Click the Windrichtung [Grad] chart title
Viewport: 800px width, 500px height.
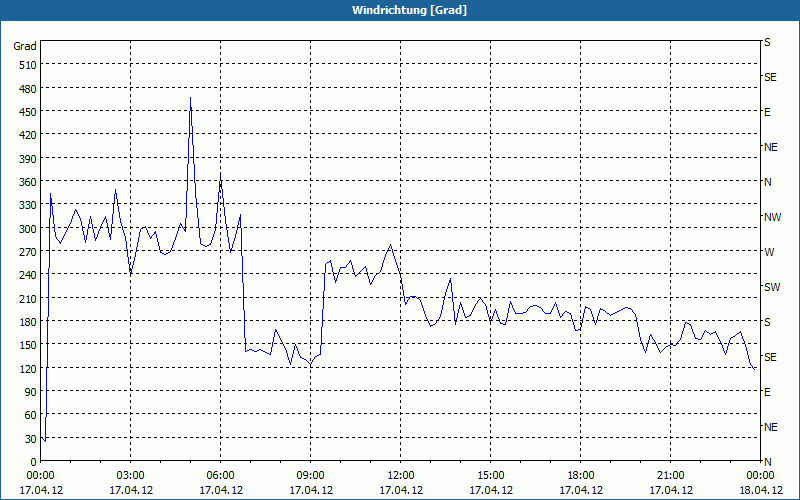(409, 10)
